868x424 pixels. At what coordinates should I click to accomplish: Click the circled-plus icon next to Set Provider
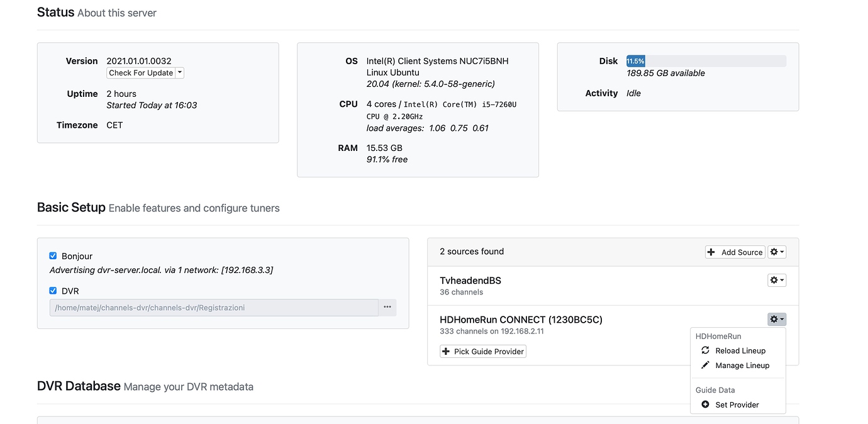pyautogui.click(x=704, y=404)
